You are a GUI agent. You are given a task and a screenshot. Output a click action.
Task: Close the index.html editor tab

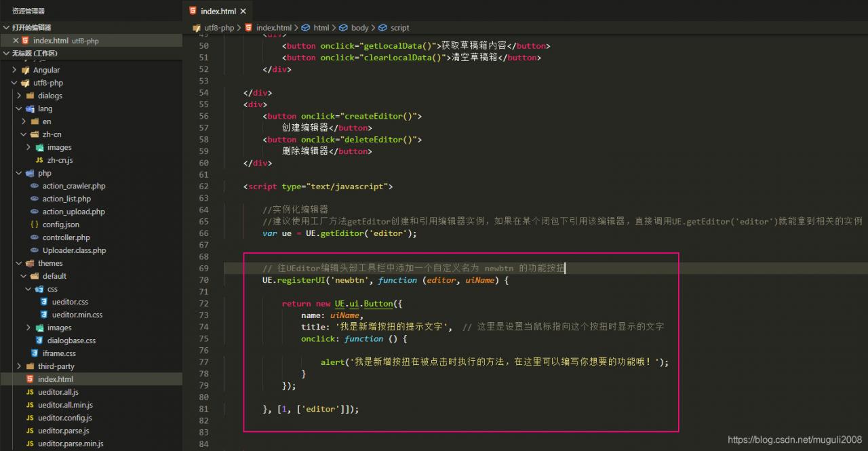[244, 11]
